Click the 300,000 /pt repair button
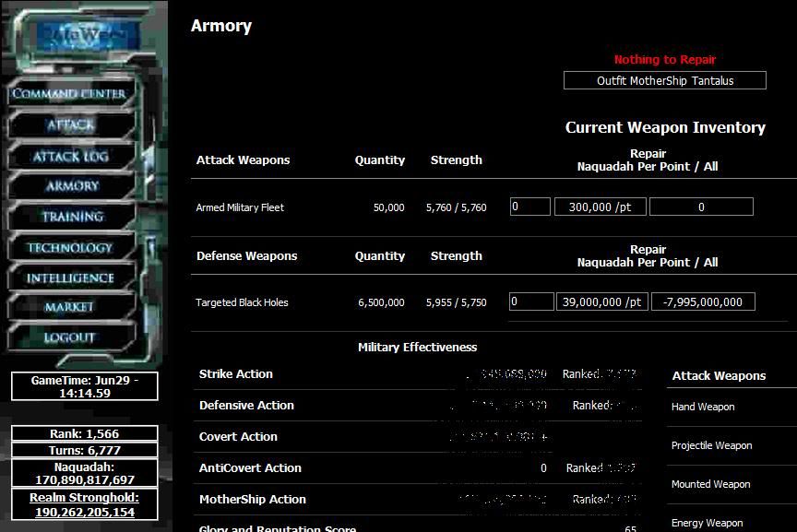 600,207
